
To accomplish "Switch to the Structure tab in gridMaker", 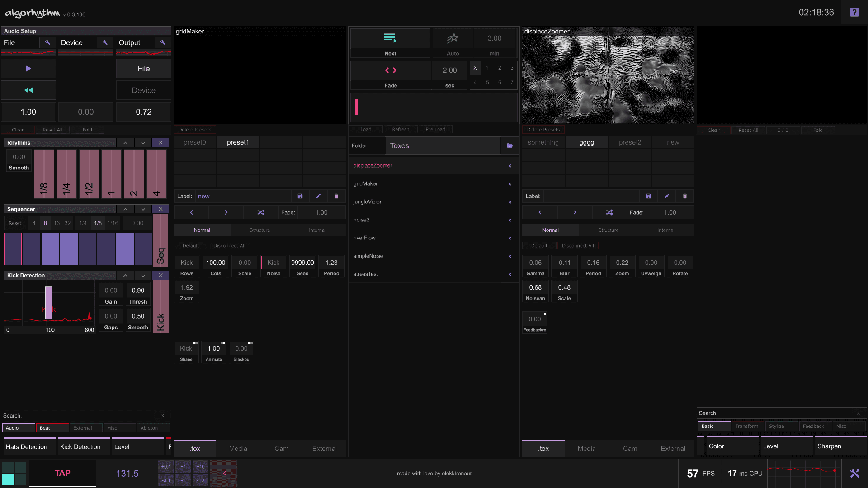I will point(260,230).
